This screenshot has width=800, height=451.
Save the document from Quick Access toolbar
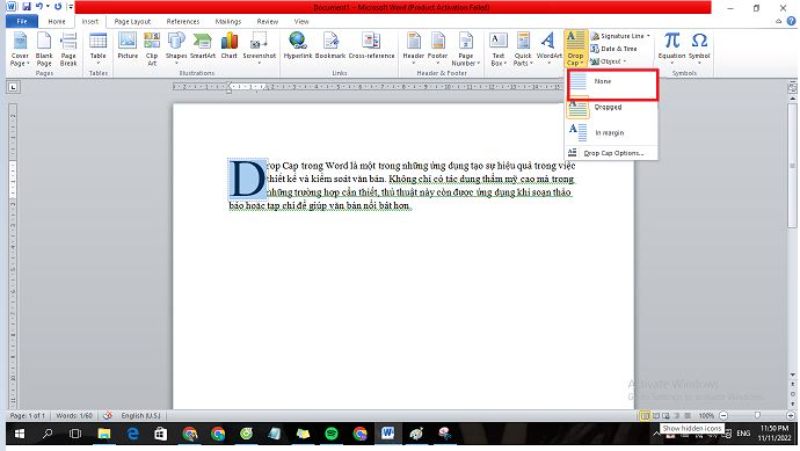click(26, 7)
